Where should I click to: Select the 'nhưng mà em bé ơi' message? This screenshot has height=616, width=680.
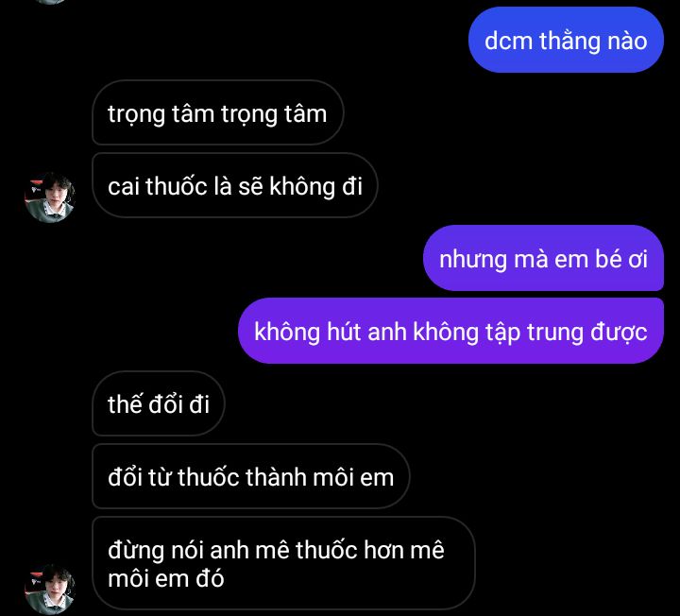(543, 259)
